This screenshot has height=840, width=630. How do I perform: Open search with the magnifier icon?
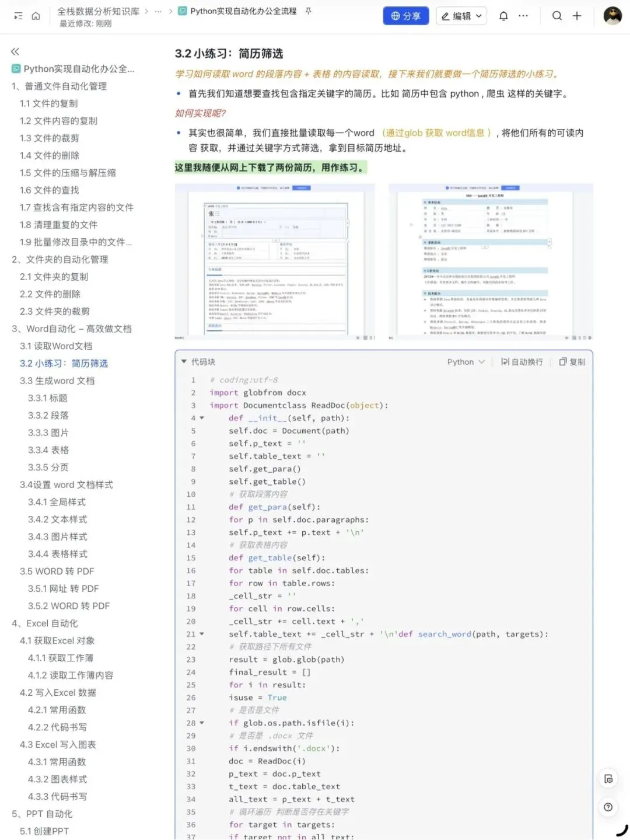[x=557, y=16]
